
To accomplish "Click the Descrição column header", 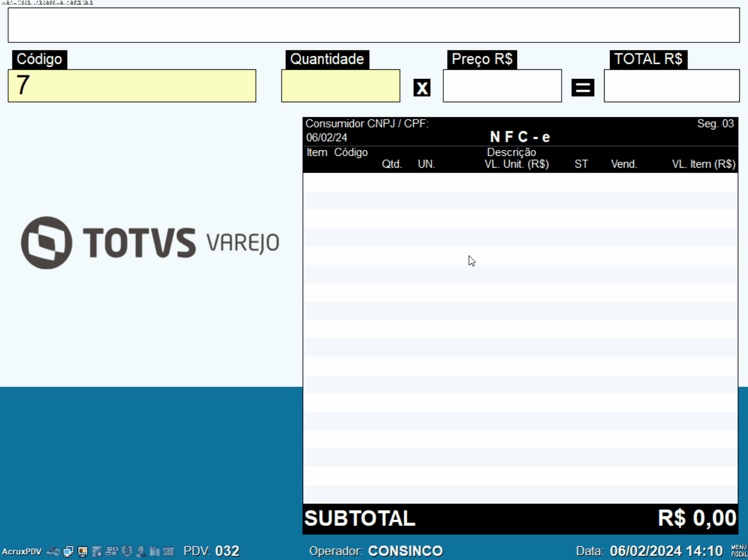I will [512, 153].
